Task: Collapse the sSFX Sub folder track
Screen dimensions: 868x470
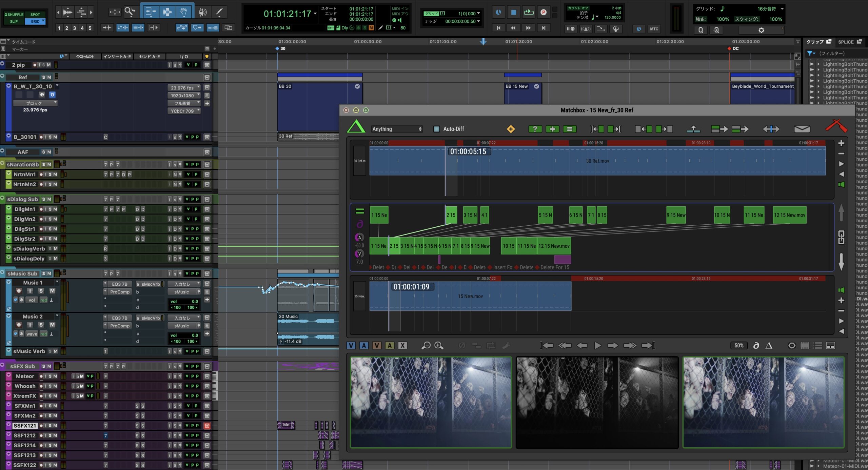Action: click(x=2, y=365)
